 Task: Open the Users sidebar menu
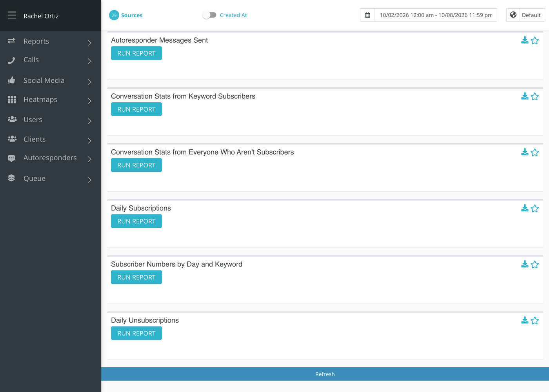[51, 120]
